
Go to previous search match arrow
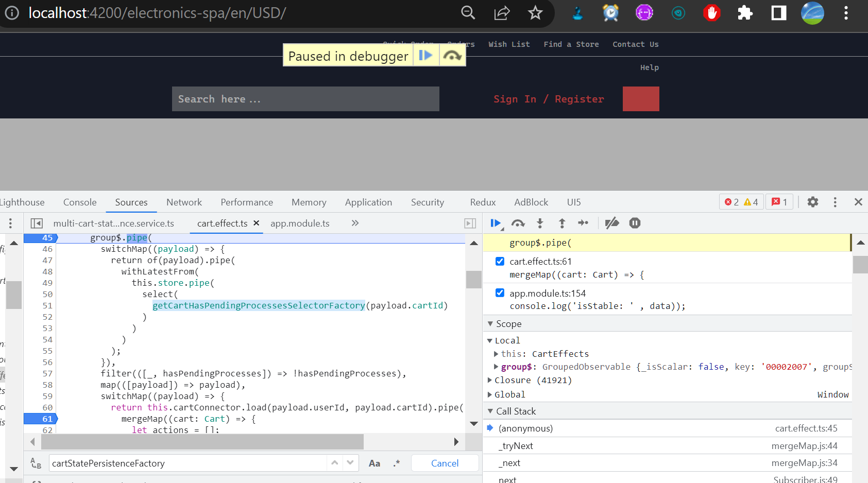click(335, 463)
